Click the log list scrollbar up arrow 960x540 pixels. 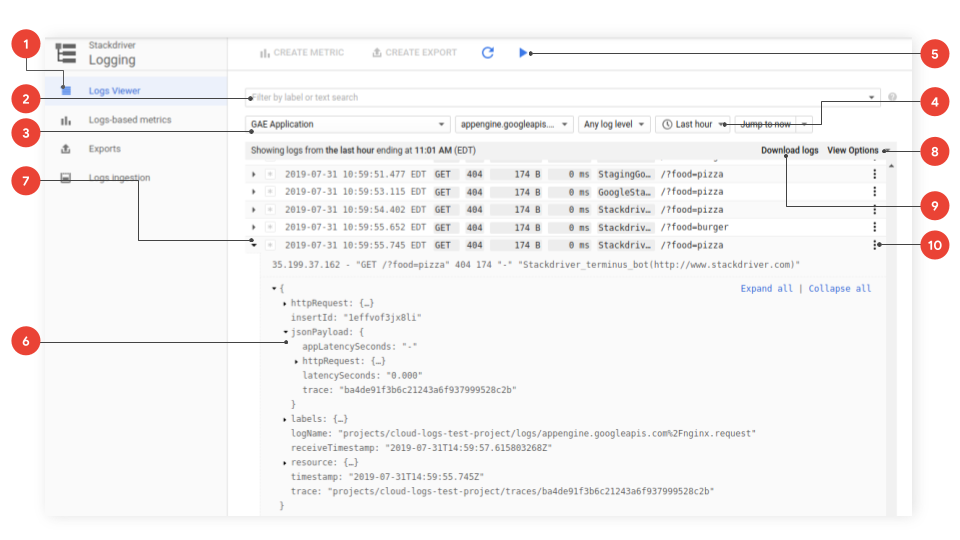(891, 166)
